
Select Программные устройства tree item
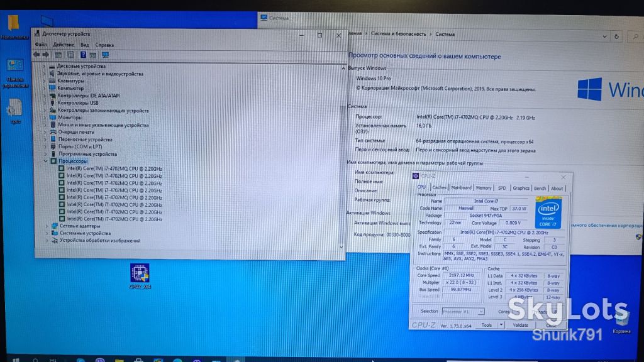[87, 154]
